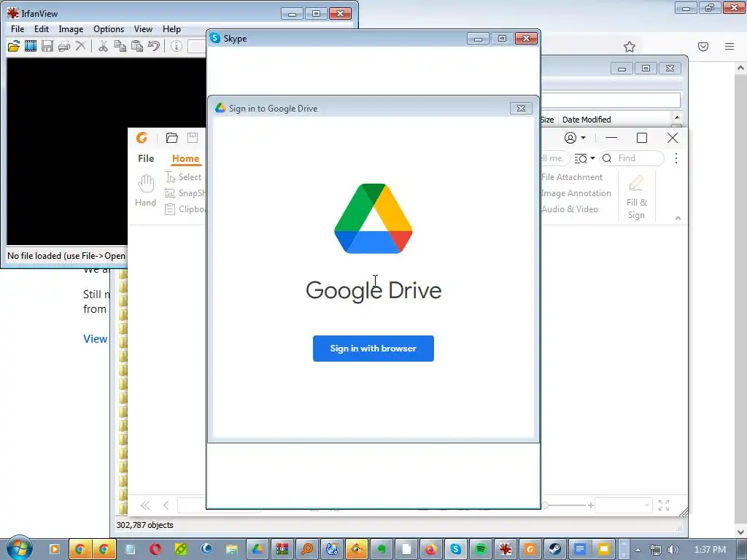Screen dimensions: 747x560
Task: Open the File menu in IrfanView
Action: pos(18,29)
